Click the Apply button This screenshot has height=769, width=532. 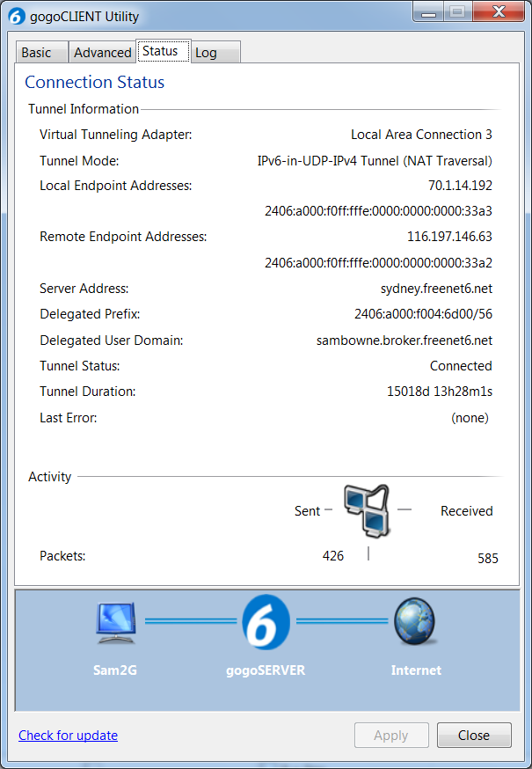pos(391,736)
